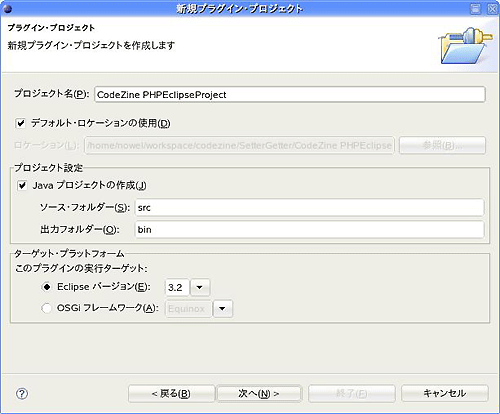Focus the ソース・フォルダー src field
This screenshot has width=500, height=414.
309,208
